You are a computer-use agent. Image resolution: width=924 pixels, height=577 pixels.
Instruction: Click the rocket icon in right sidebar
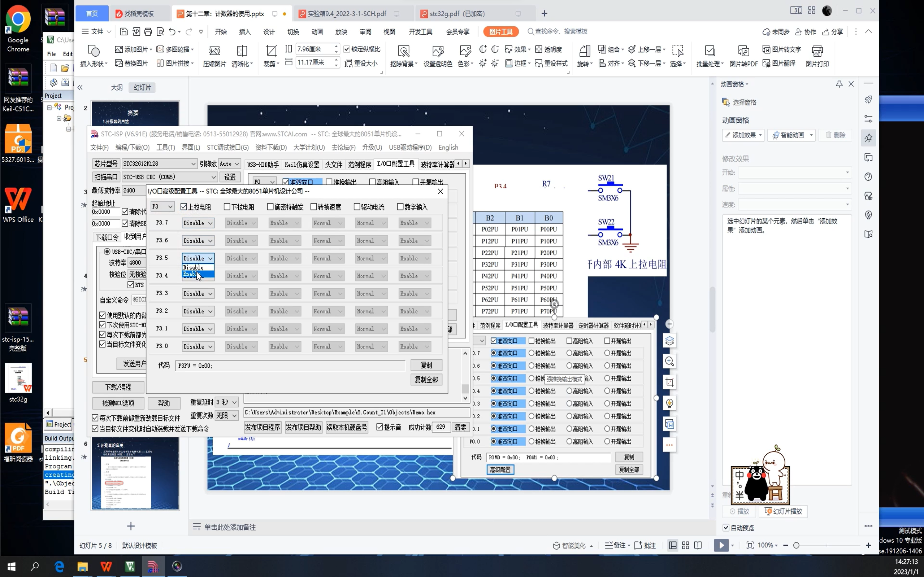pyautogui.click(x=869, y=100)
